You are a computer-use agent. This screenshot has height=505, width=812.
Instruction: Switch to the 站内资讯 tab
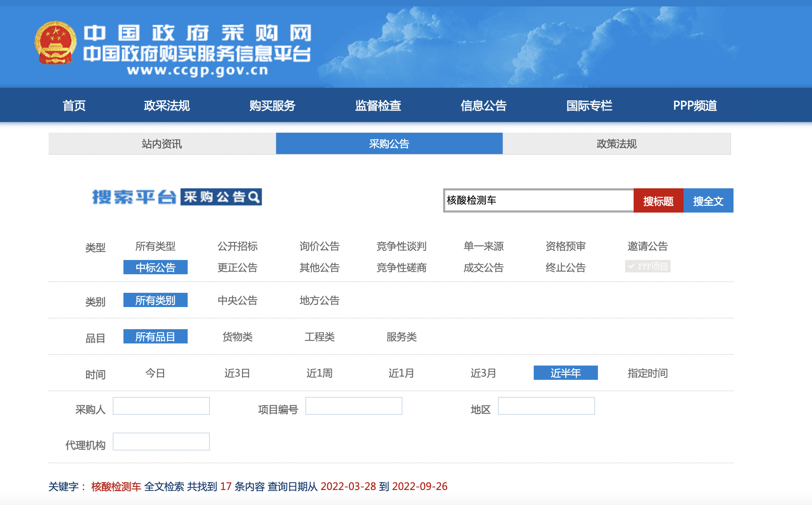pyautogui.click(x=162, y=144)
